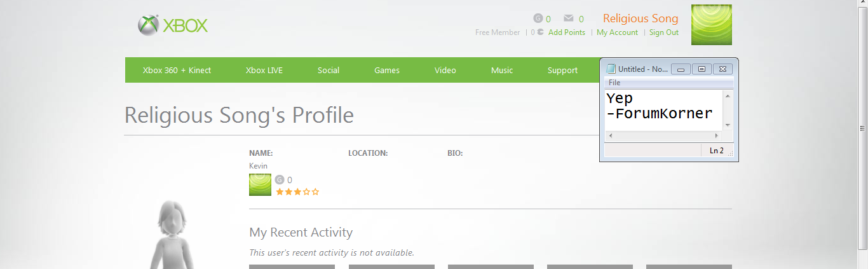Click the gray avatar figure
Screen dimensions: 868x269
tap(171, 235)
